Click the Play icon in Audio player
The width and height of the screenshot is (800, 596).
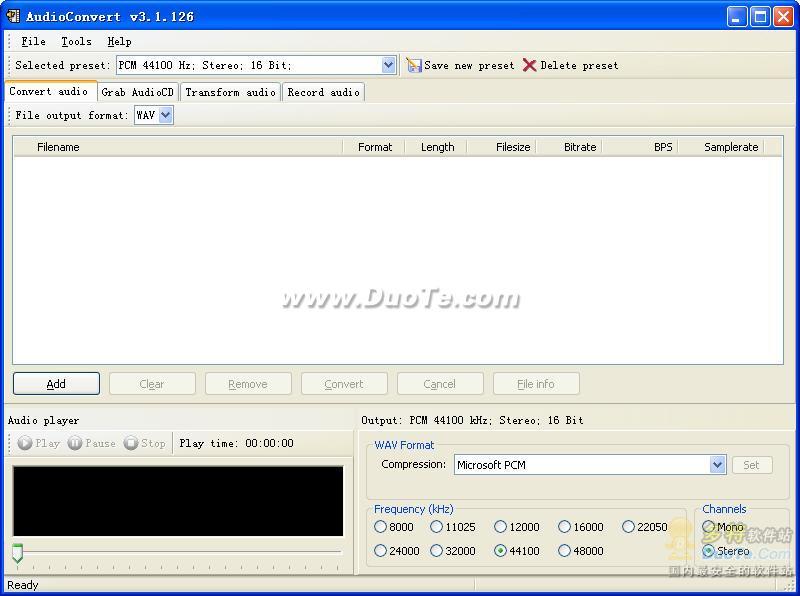point(24,443)
